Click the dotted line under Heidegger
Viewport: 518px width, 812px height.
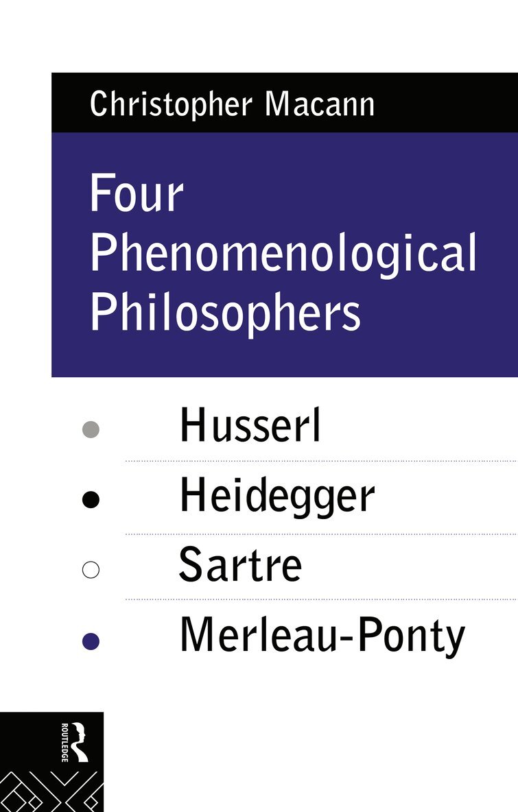pyautogui.click(x=319, y=532)
